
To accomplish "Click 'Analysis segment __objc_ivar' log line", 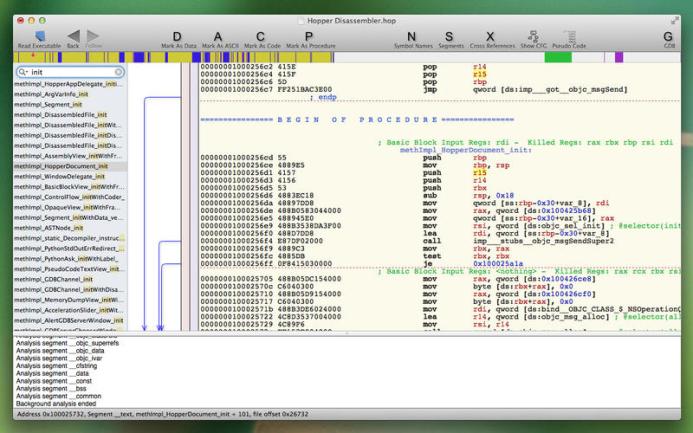I will click(59, 358).
